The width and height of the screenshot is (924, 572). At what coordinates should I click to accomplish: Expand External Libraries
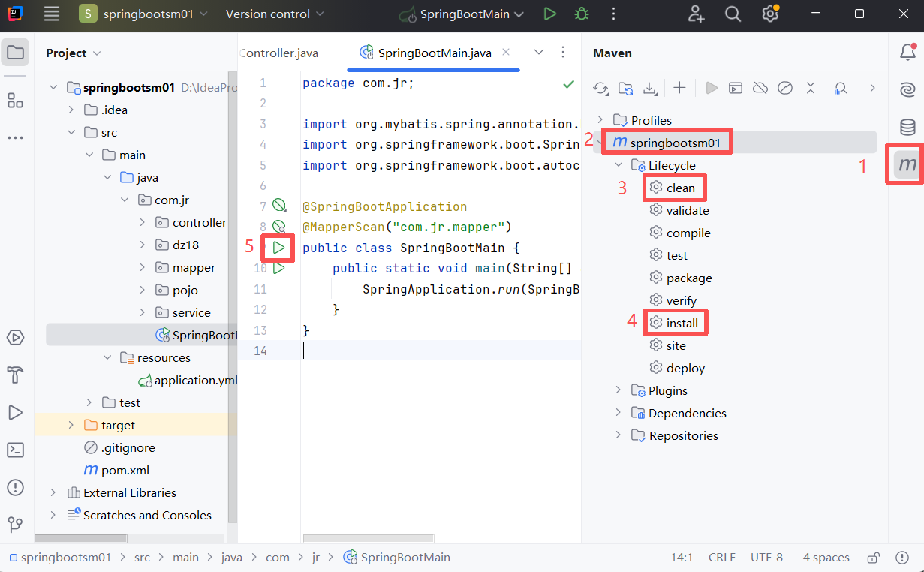point(53,492)
